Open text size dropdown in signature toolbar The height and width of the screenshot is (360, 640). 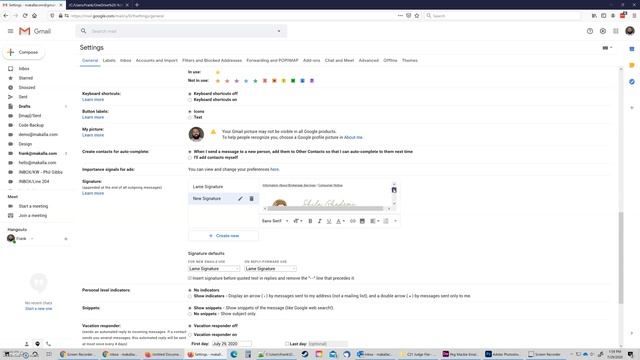coord(298,221)
